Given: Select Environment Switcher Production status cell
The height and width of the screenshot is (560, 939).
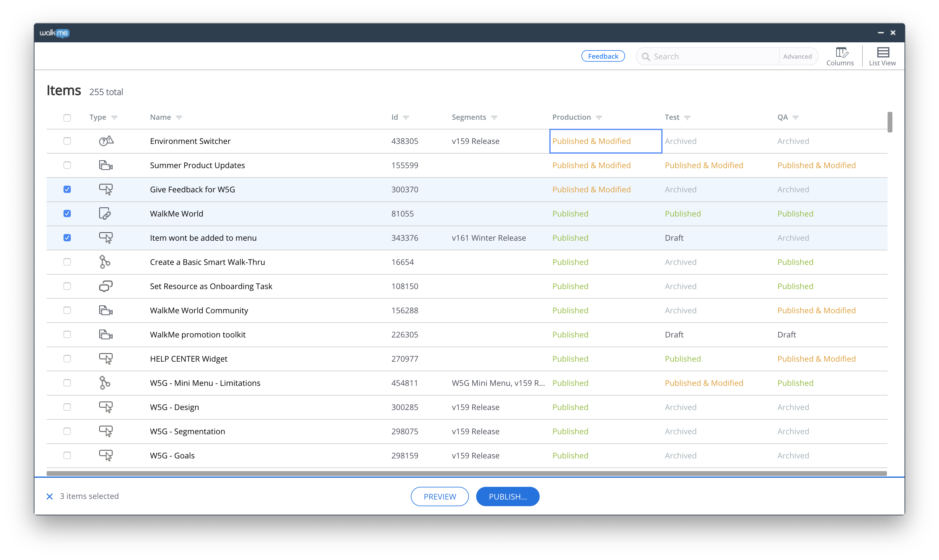Looking at the screenshot, I should 606,141.
